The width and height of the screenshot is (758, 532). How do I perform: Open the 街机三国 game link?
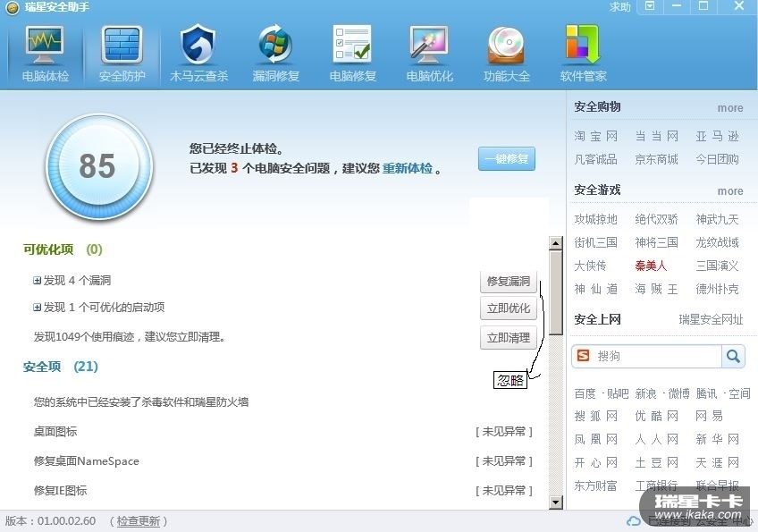(595, 242)
